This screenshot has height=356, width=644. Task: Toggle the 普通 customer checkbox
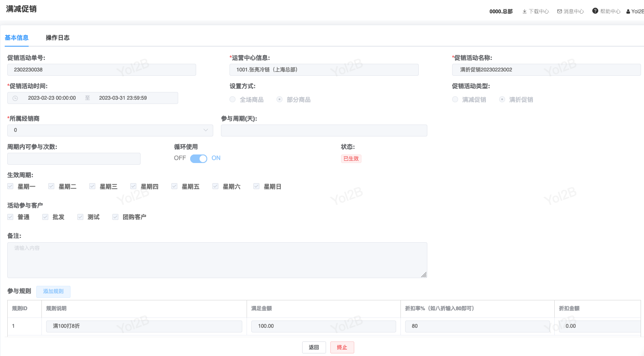pyautogui.click(x=10, y=217)
